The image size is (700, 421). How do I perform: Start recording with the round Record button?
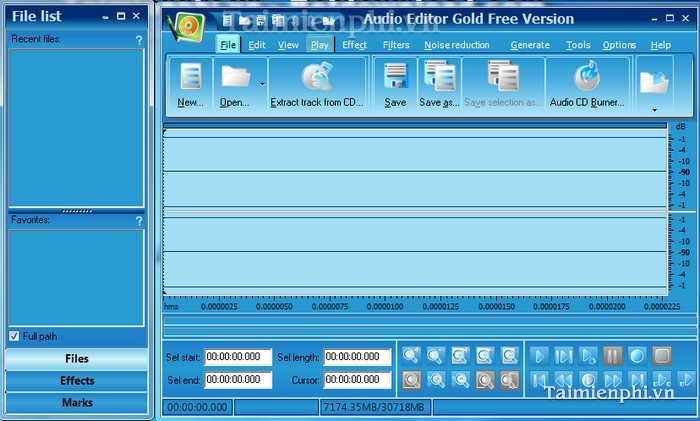[x=637, y=356]
